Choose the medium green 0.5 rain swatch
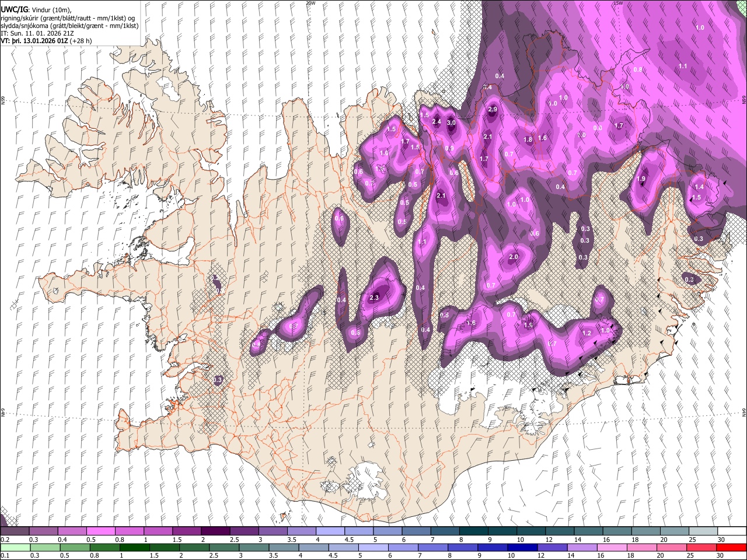The image size is (747, 560). (75, 547)
